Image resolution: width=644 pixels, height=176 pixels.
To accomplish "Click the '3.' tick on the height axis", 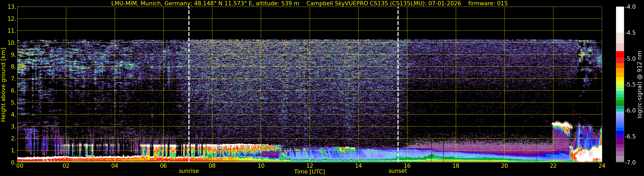I will point(13,126).
